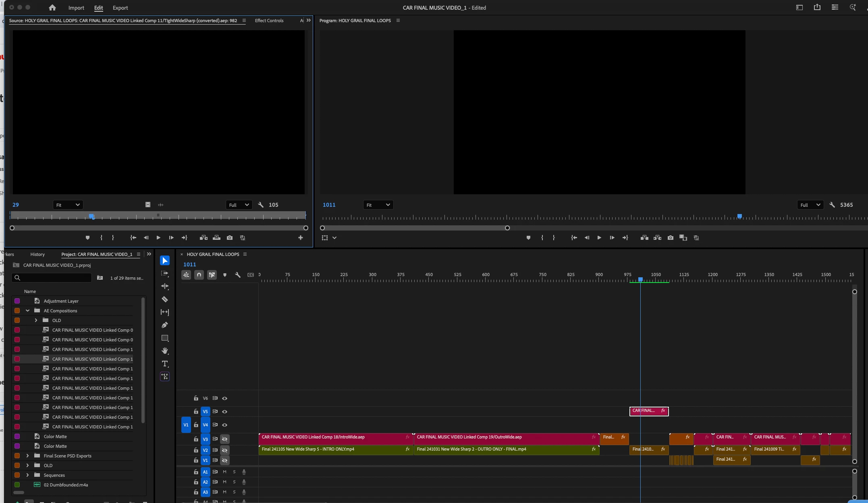Screen dimensions: 868x503
Task: Click the project panel search field
Action: point(54,278)
